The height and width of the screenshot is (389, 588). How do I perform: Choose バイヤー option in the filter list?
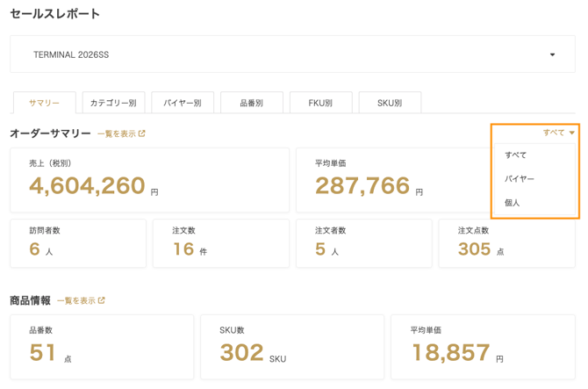[x=520, y=179]
